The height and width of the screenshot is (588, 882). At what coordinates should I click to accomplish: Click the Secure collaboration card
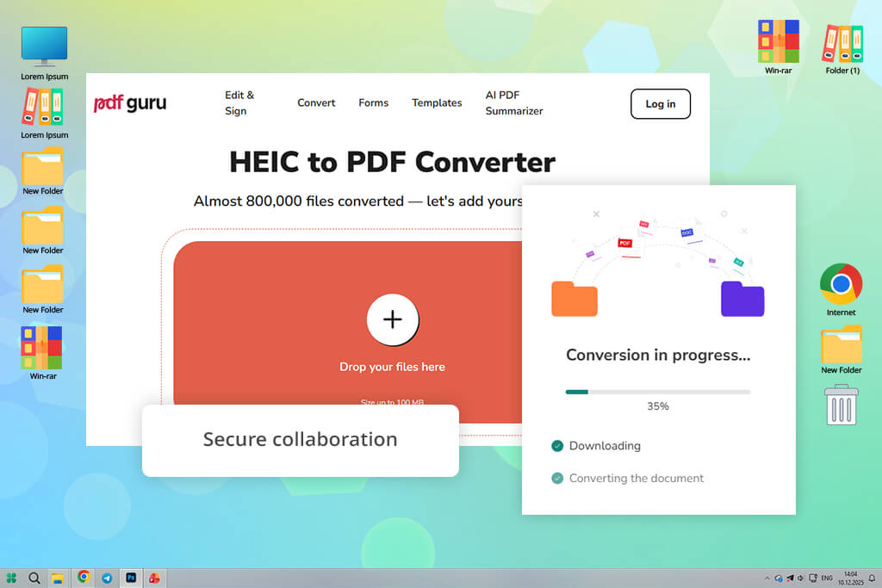tap(301, 440)
